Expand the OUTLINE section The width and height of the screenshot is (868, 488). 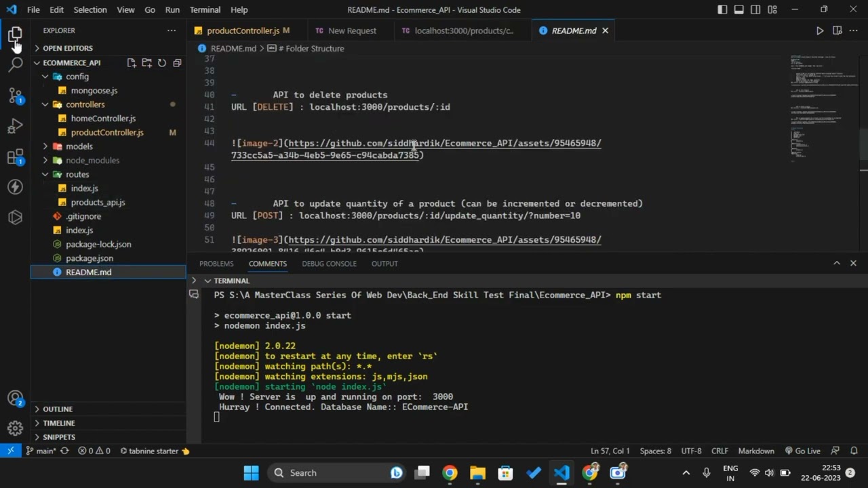[x=58, y=409]
